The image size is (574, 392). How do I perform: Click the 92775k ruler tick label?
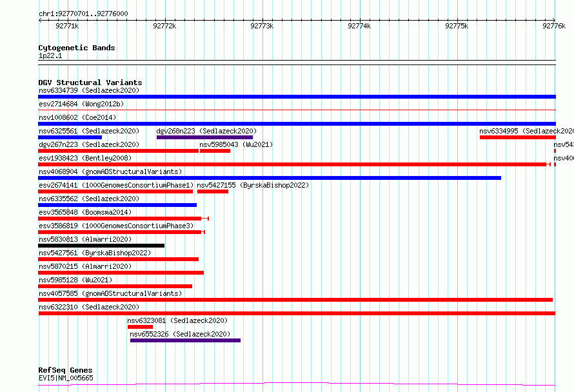coord(457,26)
